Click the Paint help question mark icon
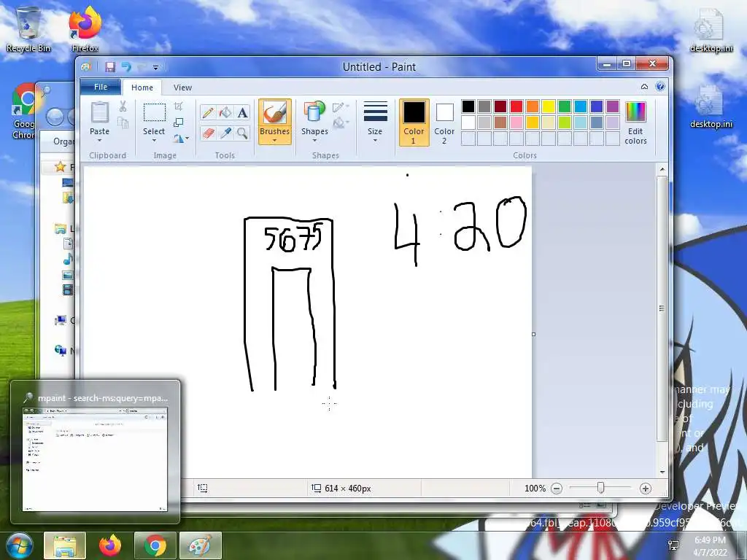This screenshot has width=747, height=560. pyautogui.click(x=659, y=87)
